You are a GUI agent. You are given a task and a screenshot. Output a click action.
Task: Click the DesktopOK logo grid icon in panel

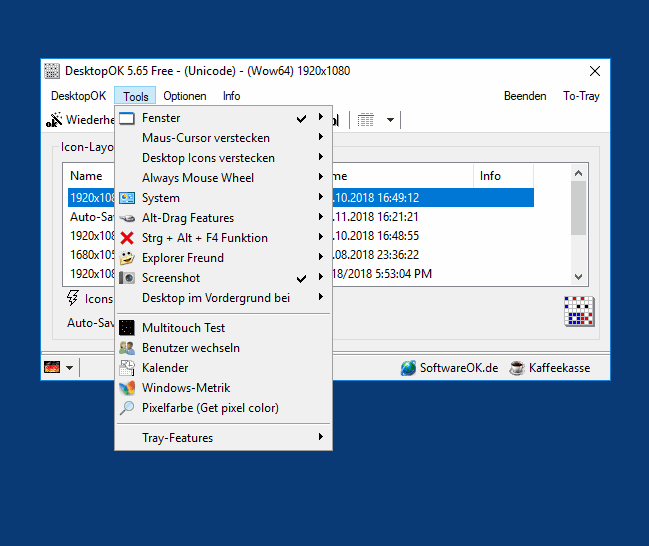pyautogui.click(x=579, y=311)
